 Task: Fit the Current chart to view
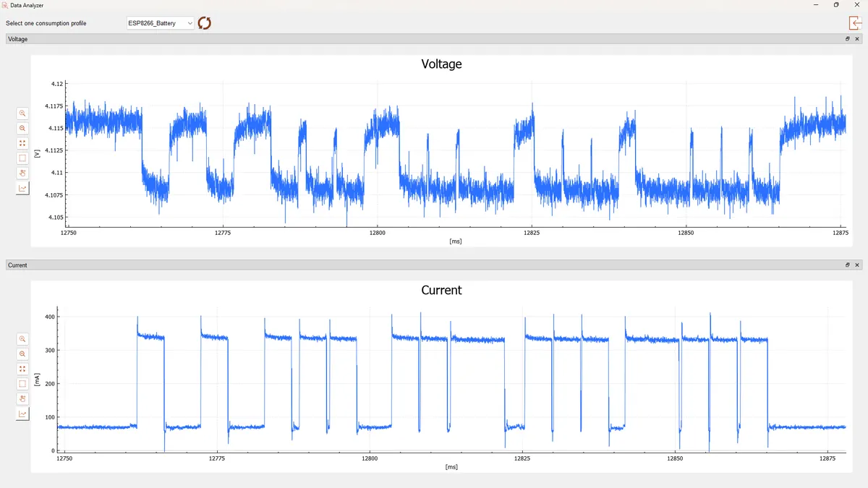click(22, 369)
